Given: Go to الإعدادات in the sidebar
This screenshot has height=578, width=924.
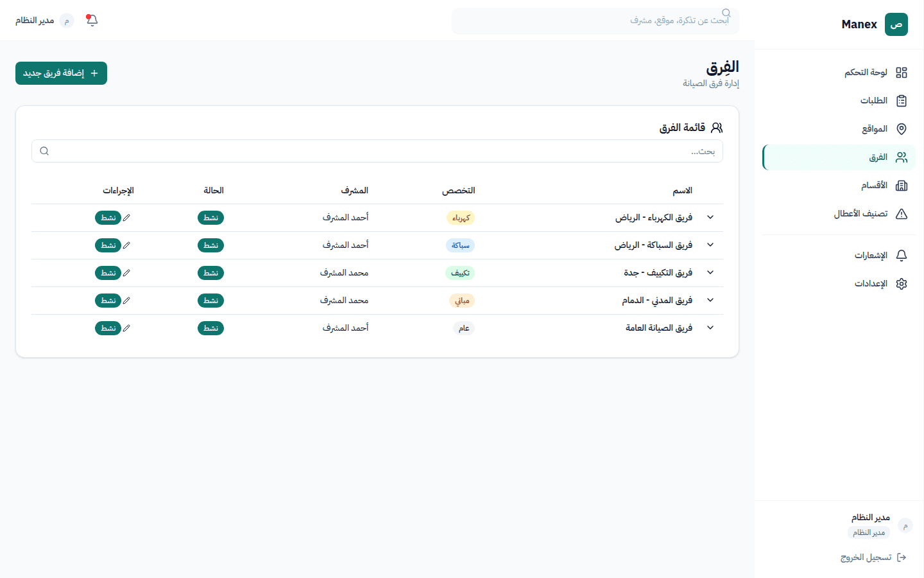Looking at the screenshot, I should 839,284.
